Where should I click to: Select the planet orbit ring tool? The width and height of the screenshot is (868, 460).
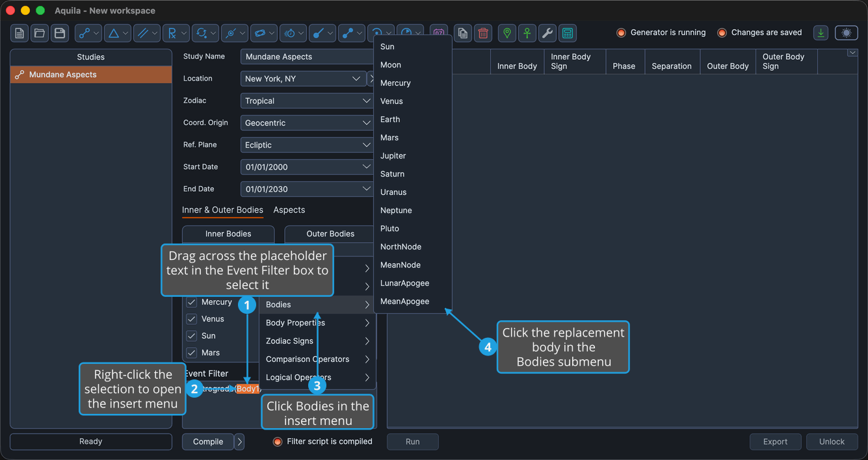point(259,33)
